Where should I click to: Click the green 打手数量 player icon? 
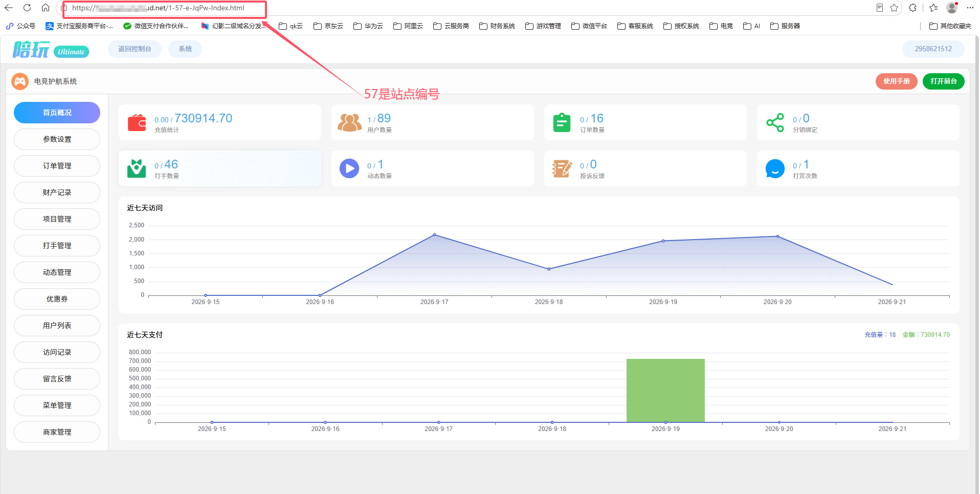click(x=137, y=168)
